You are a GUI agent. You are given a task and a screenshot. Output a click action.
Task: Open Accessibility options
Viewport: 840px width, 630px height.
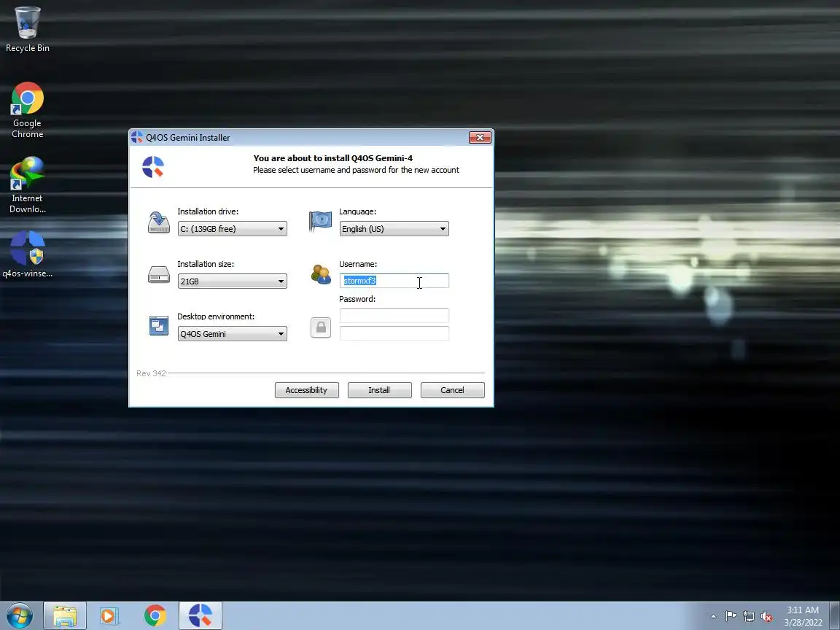307,390
